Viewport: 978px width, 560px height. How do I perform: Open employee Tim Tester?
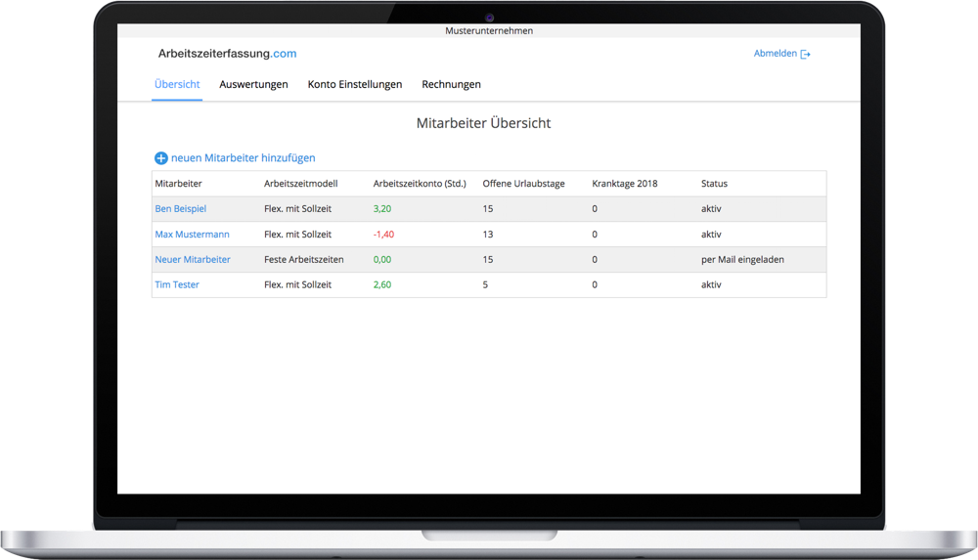pyautogui.click(x=177, y=284)
